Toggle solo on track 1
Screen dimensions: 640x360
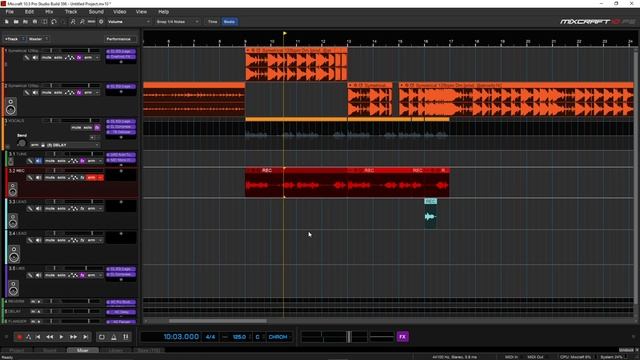[58, 58]
